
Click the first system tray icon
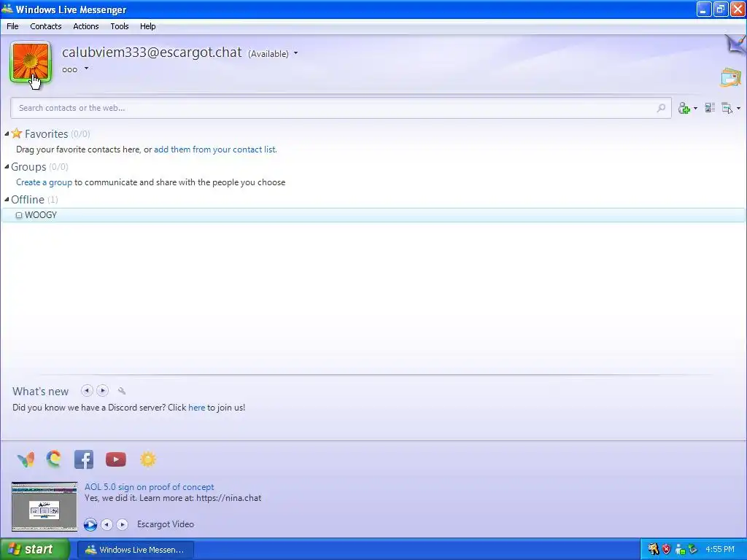pos(653,550)
